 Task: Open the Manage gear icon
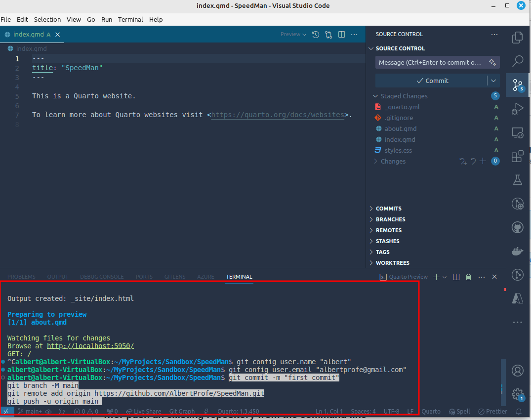click(x=518, y=394)
